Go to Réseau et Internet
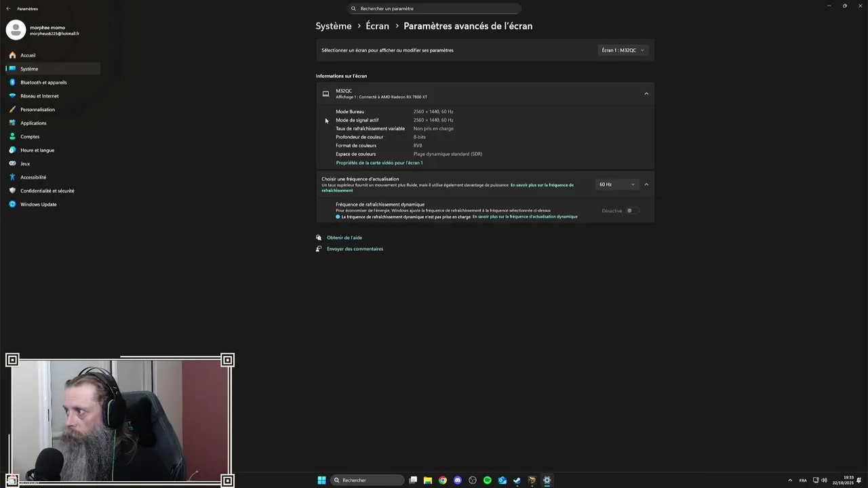The height and width of the screenshot is (488, 868). click(x=53, y=96)
